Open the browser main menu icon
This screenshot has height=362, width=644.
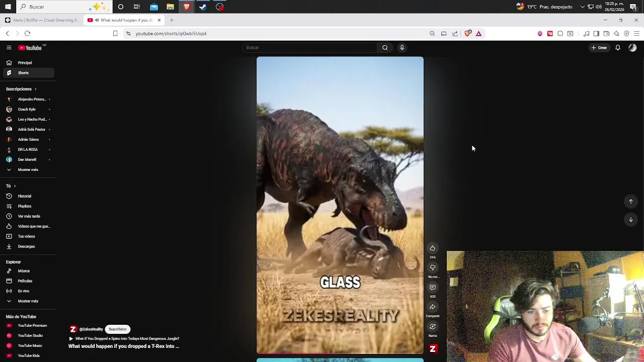point(636,34)
